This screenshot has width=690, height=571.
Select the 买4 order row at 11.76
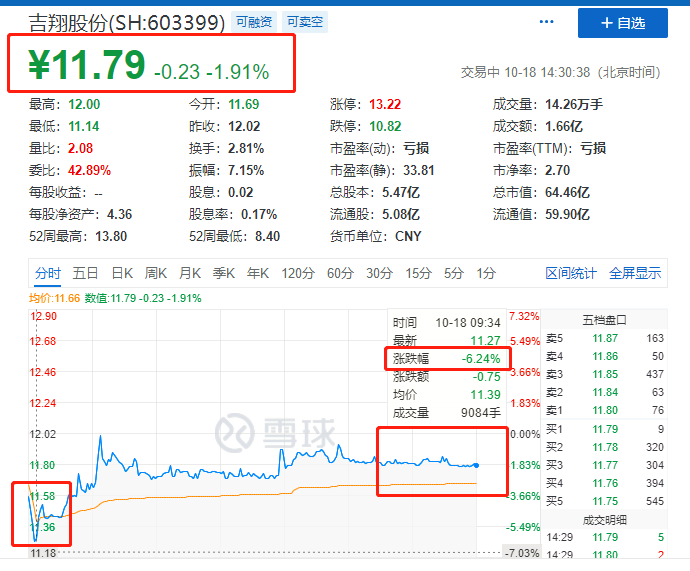tap(605, 483)
